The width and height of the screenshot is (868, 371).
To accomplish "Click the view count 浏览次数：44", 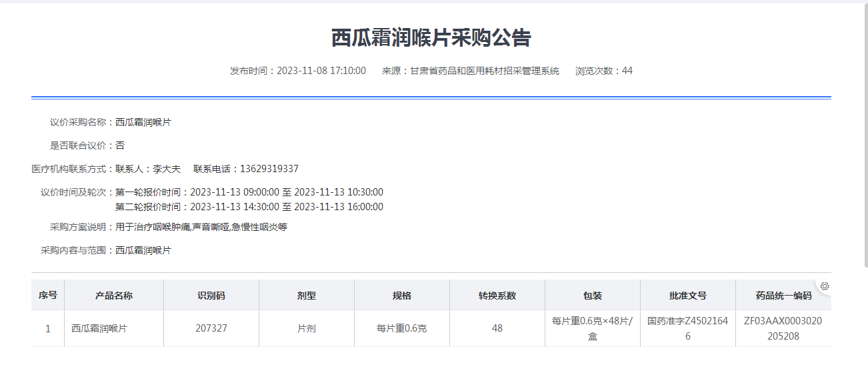I will click(x=604, y=71).
